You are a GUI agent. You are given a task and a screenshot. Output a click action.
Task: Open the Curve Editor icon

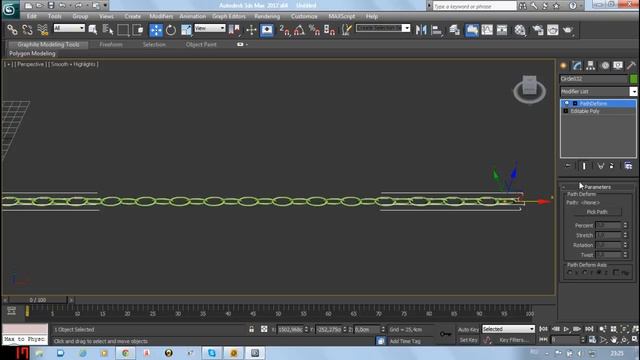(487, 30)
